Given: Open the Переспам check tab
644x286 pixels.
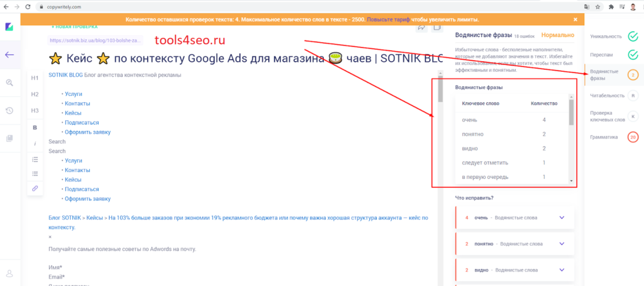Looking at the screenshot, I should (x=614, y=54).
